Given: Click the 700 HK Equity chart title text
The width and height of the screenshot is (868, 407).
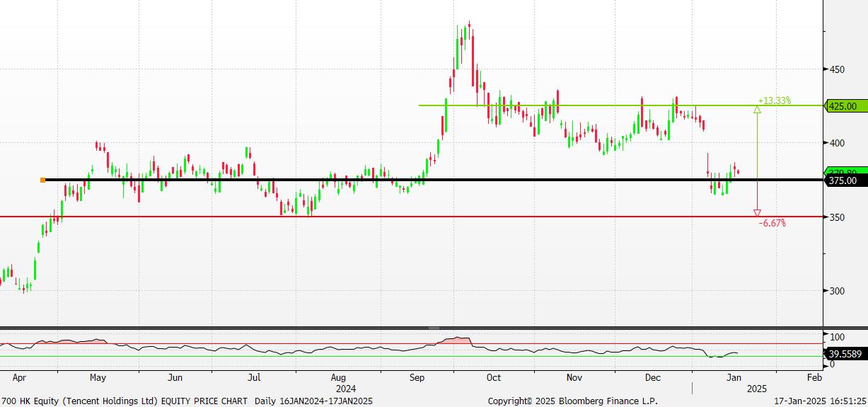Looking at the screenshot, I should (124, 401).
